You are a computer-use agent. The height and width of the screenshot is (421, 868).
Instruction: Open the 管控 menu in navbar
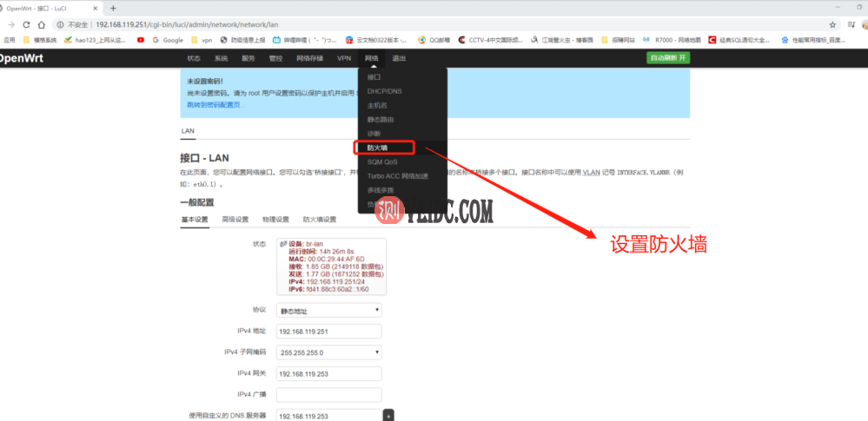point(275,58)
